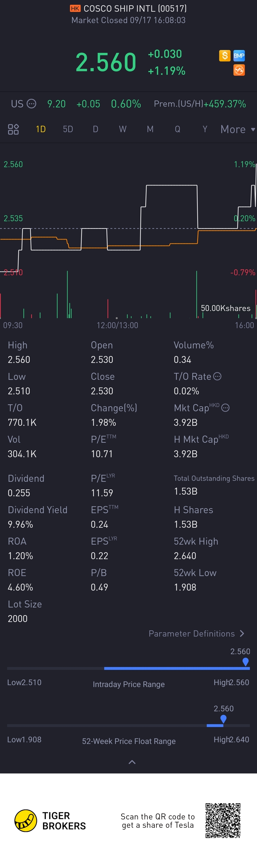Switch to the 5D chart tab
Image resolution: width=257 pixels, height=868 pixels.
[68, 129]
